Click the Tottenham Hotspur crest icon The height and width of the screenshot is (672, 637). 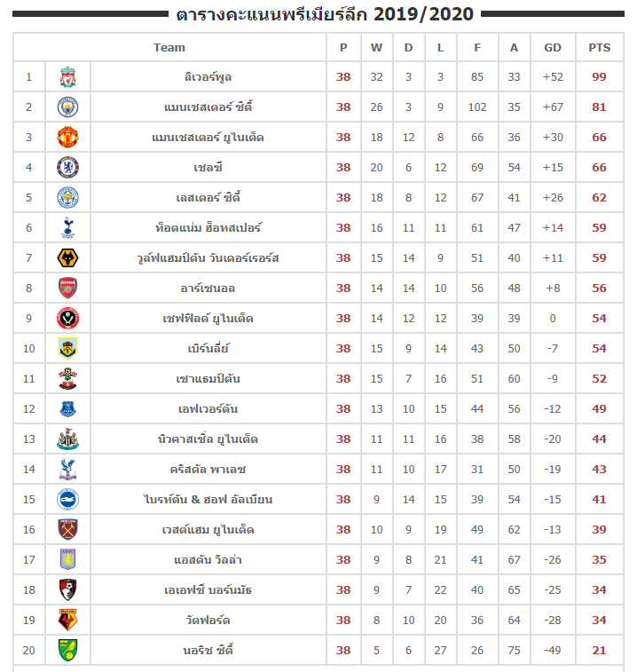pos(68,228)
